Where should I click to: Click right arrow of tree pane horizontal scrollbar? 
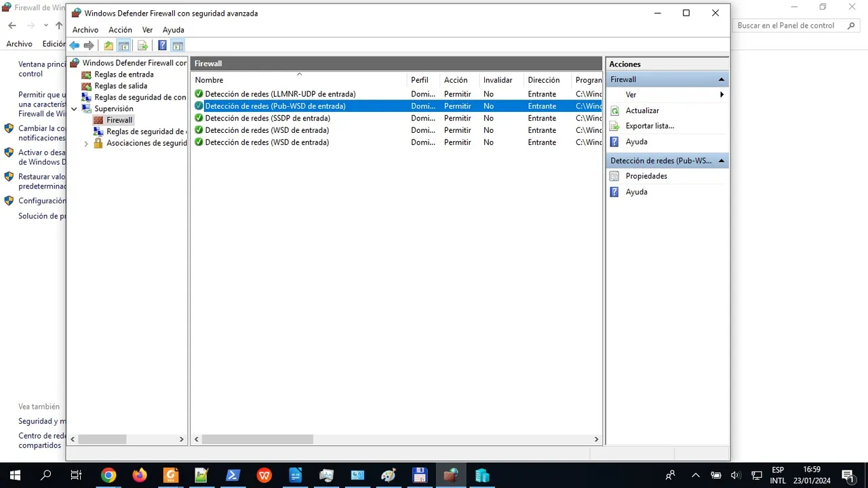181,439
